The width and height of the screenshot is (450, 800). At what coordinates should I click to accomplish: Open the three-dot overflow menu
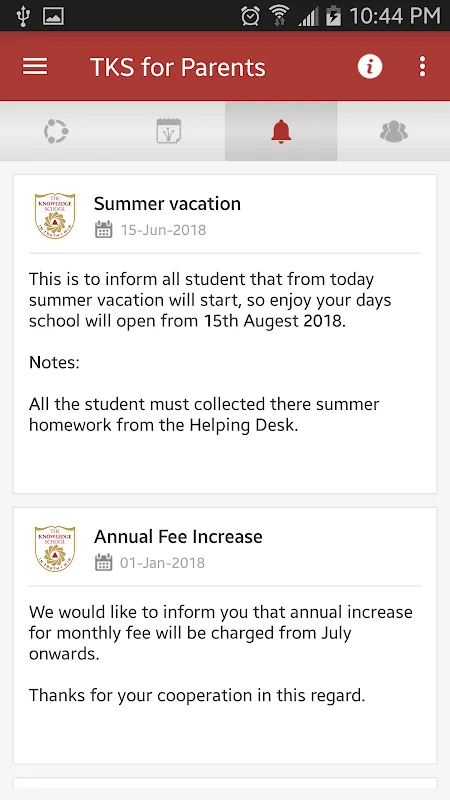(x=422, y=67)
